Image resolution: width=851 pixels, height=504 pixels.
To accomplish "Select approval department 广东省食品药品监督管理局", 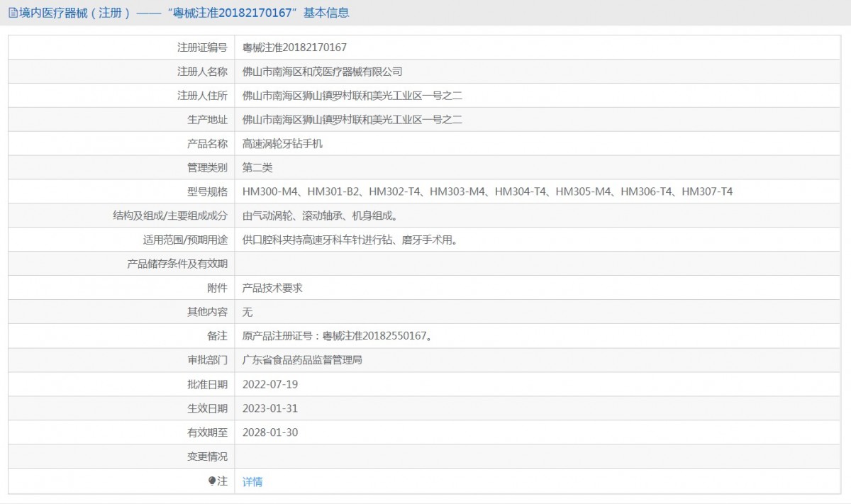I will [302, 360].
